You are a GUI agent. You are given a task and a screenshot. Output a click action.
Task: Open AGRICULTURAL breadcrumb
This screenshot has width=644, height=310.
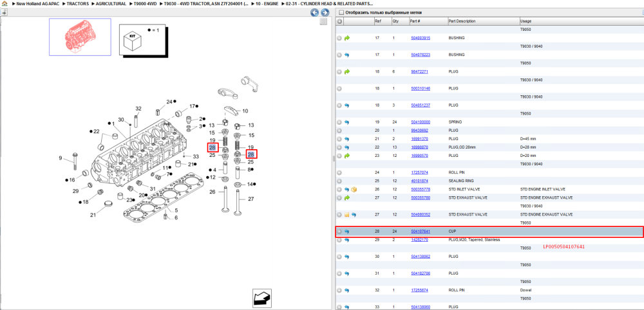coord(111,3)
